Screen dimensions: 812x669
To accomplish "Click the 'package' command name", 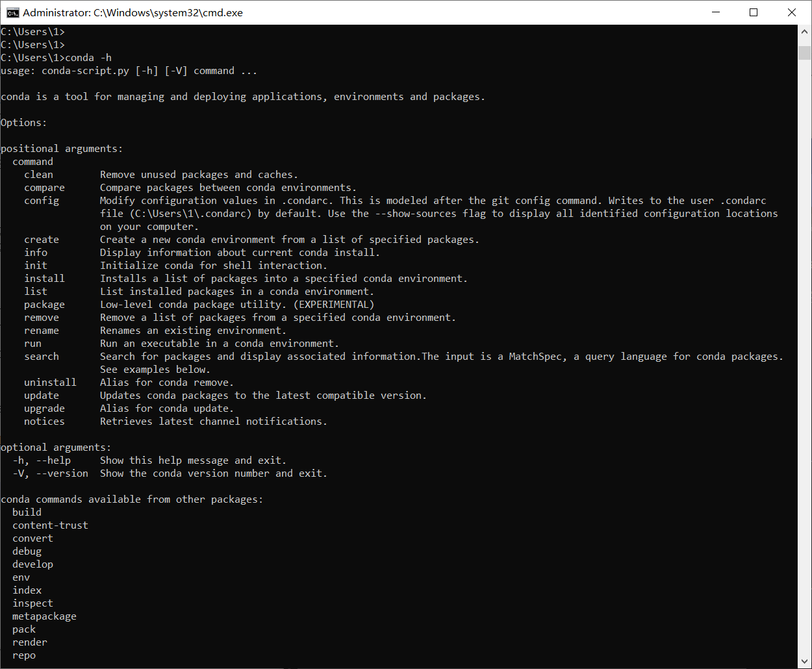I will click(45, 305).
